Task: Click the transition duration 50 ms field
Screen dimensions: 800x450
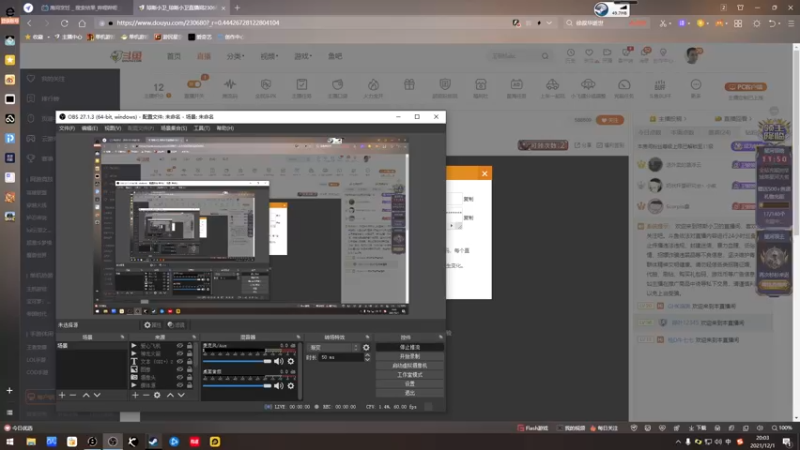Action: coord(341,357)
